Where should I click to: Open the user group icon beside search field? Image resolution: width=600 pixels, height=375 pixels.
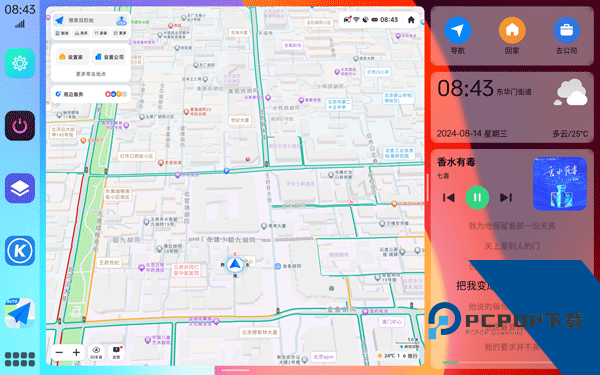click(121, 21)
